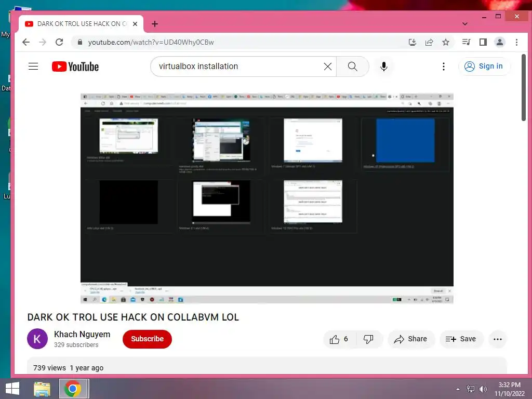Open Windows Start menu

tap(12, 389)
